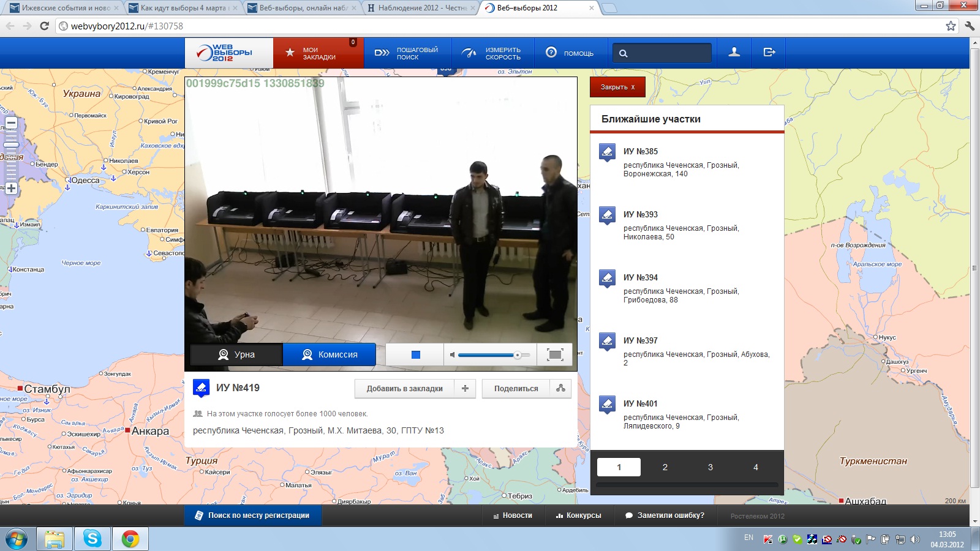Open Пошаговый поиск step search
The width and height of the screenshot is (980, 551).
coord(407,53)
